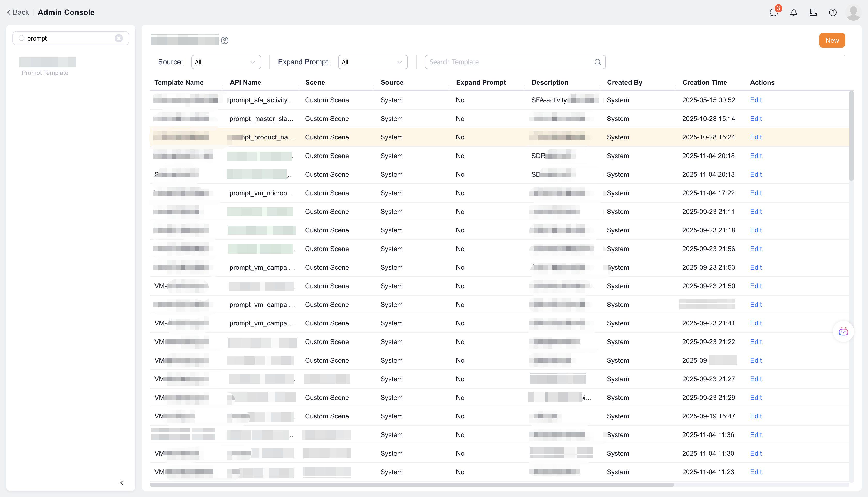
Task: Click the search magnifier in Search Template
Action: coord(598,62)
